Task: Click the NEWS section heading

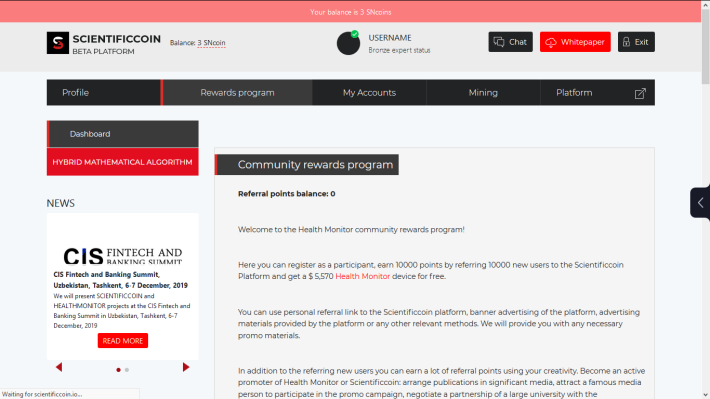Action: coord(61,203)
